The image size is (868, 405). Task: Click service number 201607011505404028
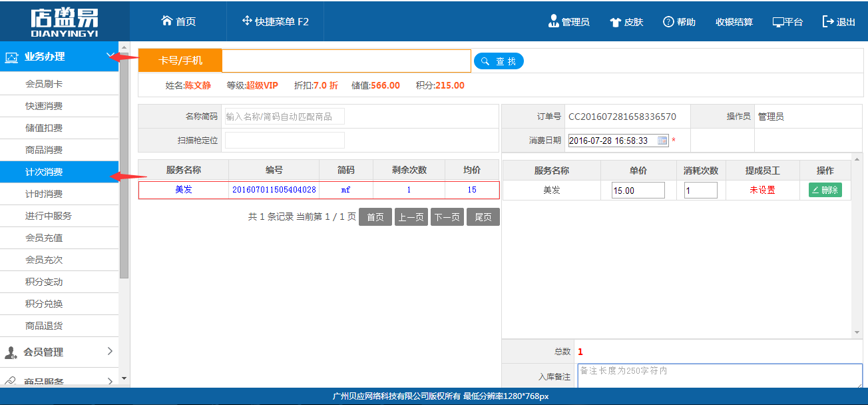[274, 190]
